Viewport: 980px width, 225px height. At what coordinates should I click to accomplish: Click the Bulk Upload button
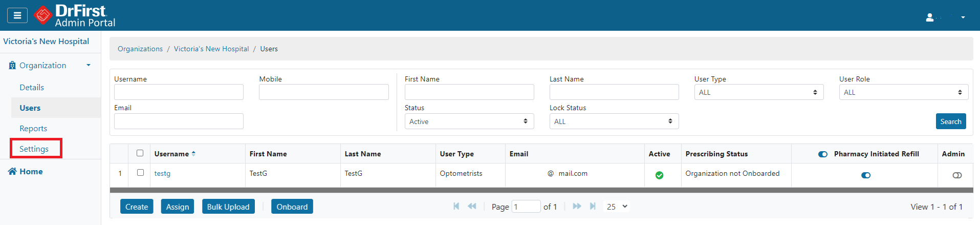[228, 207]
